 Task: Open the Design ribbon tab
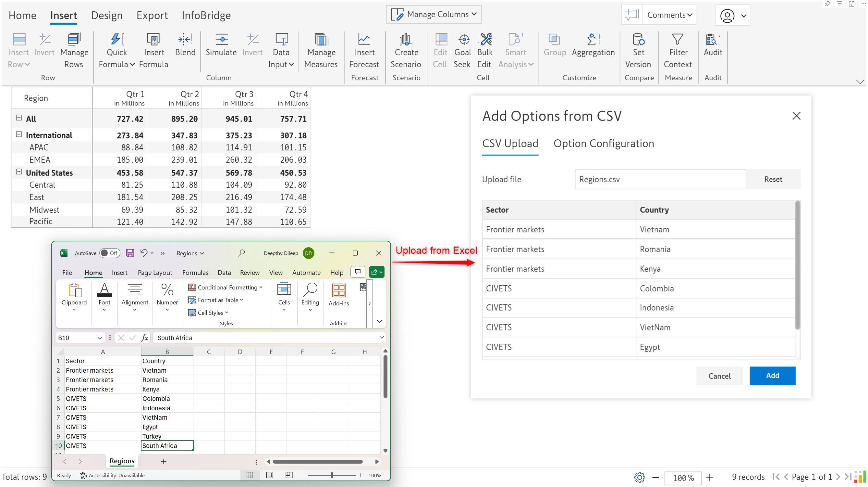[107, 15]
